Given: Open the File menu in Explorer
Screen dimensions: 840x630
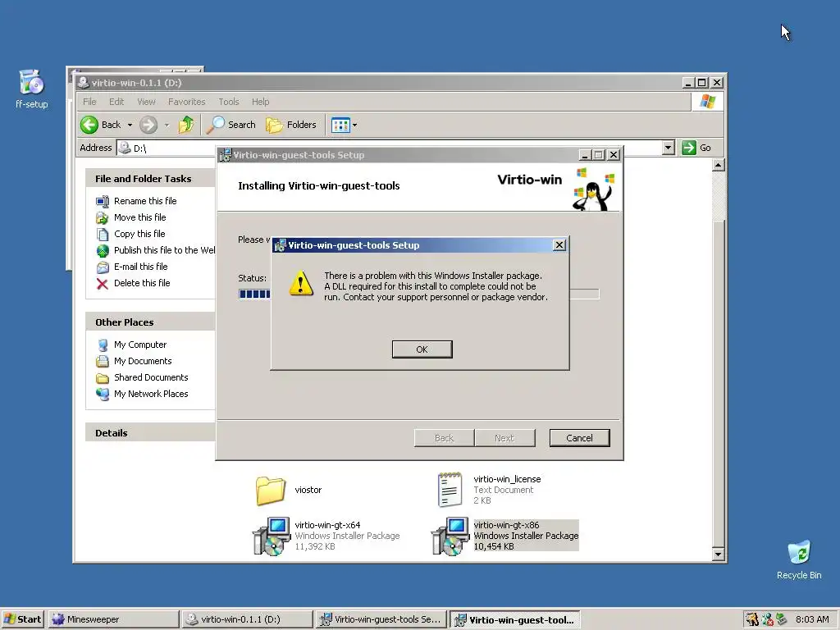Looking at the screenshot, I should coord(89,102).
